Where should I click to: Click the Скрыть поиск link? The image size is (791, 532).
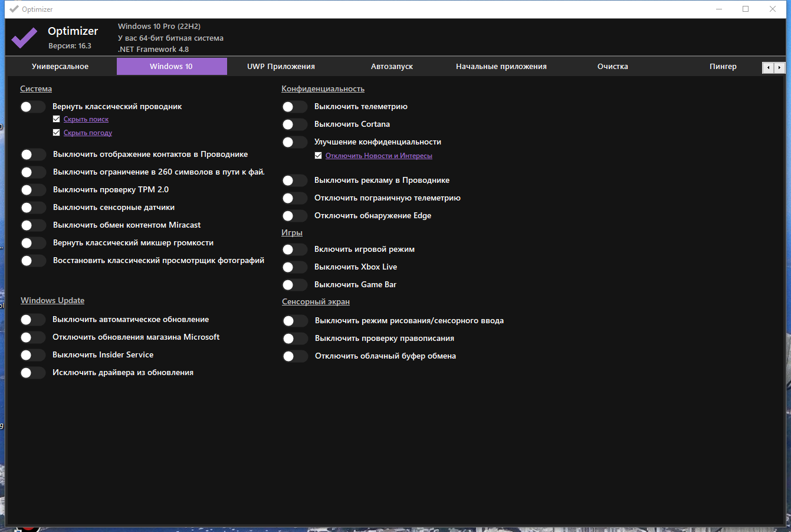pos(86,119)
